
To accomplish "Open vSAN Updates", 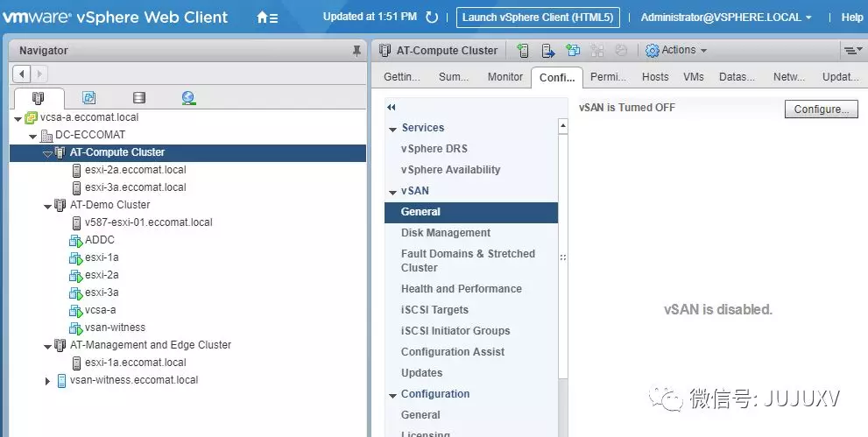I will (422, 373).
